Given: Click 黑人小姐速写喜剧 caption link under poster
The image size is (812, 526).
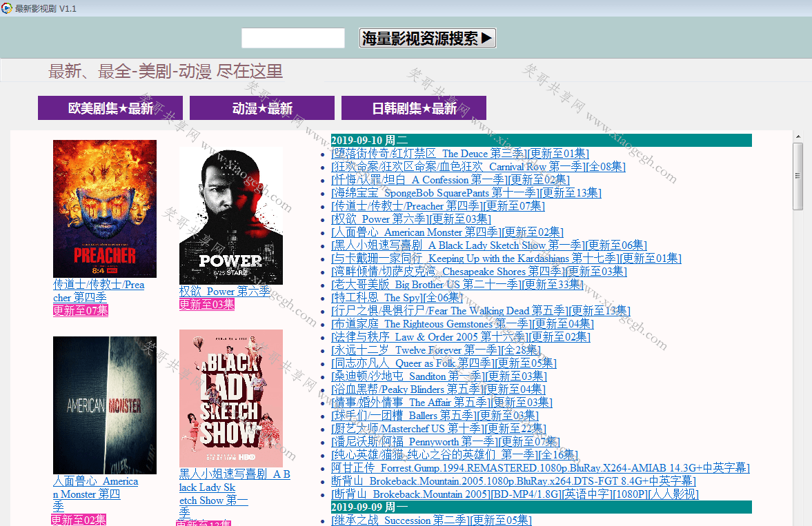Looking at the screenshot, I should [x=235, y=494].
